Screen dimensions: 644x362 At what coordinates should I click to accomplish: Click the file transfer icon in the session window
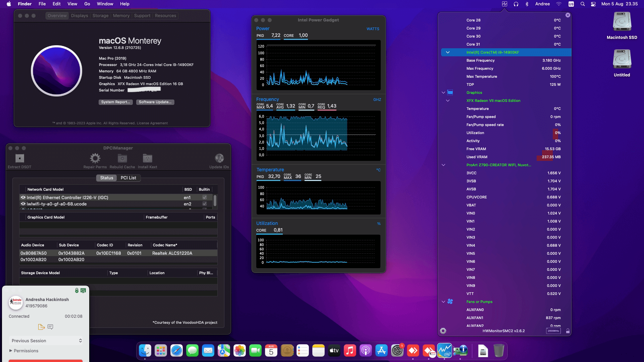click(41, 327)
